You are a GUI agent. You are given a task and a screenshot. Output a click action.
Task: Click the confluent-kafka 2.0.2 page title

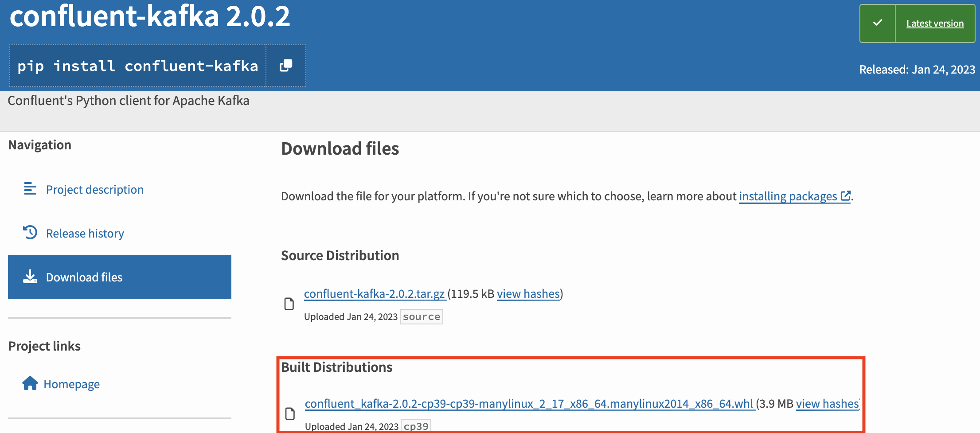click(x=150, y=16)
